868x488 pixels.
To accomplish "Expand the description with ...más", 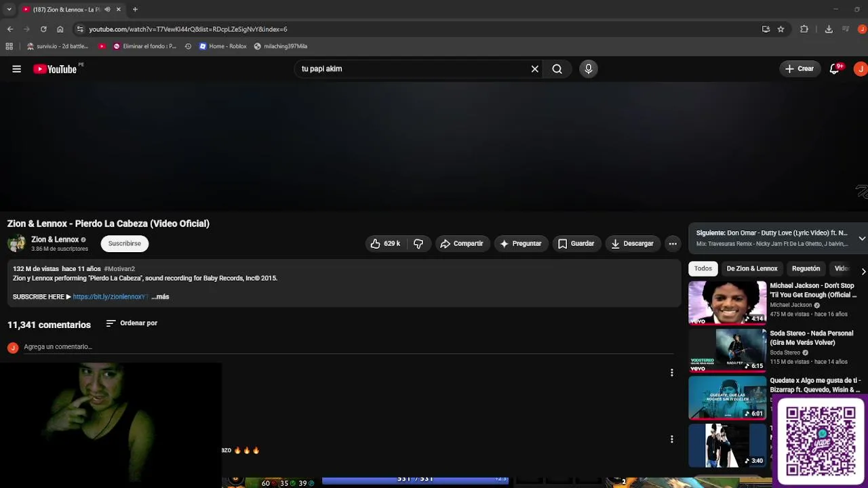I will (x=160, y=297).
